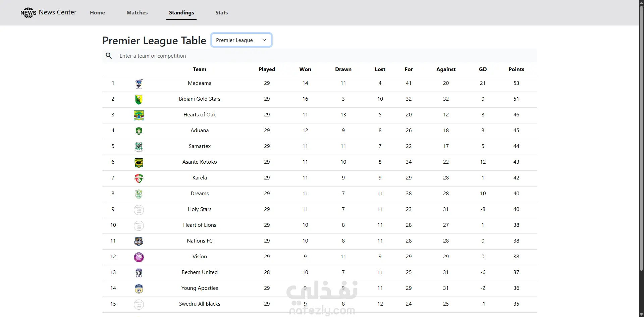644x317 pixels.
Task: Click the Asante Kotoko team name
Action: pos(200,162)
